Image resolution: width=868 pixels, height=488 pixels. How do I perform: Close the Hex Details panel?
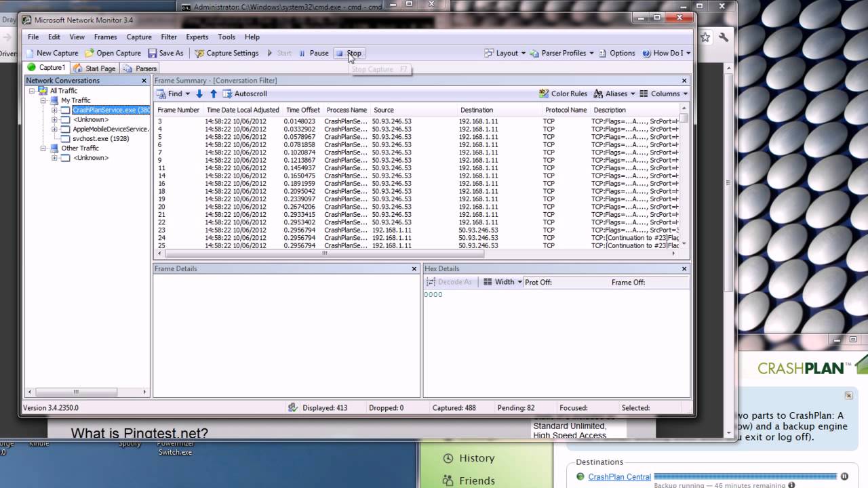pos(684,269)
